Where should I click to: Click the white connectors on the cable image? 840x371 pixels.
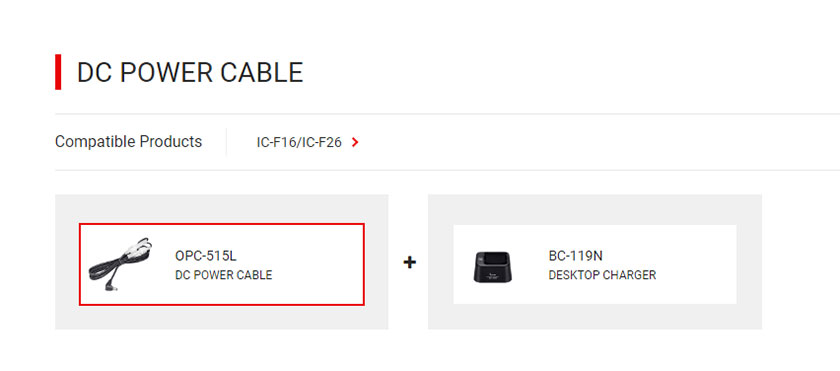[x=139, y=247]
